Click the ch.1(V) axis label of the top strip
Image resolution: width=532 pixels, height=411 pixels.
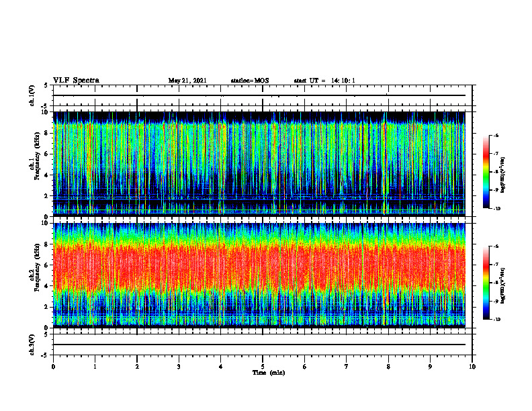[x=32, y=95]
